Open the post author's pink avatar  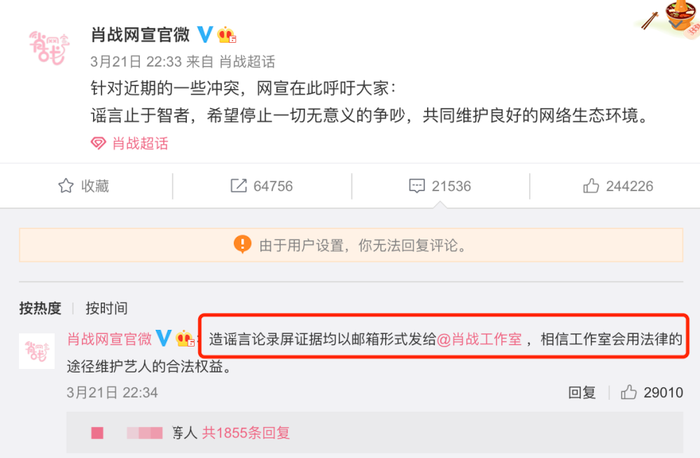49,48
